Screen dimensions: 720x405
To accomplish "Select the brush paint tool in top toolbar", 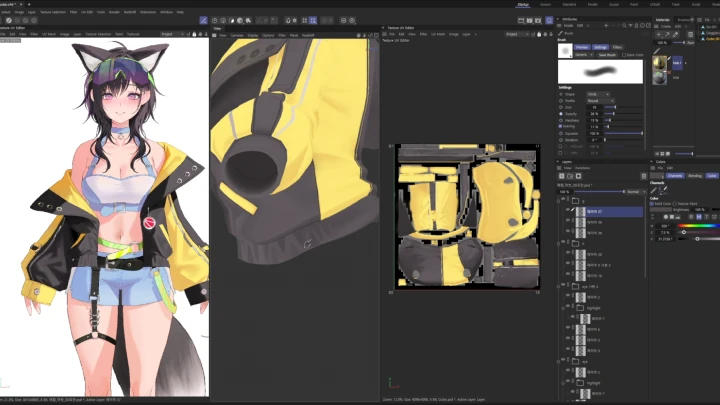I will pos(203,20).
